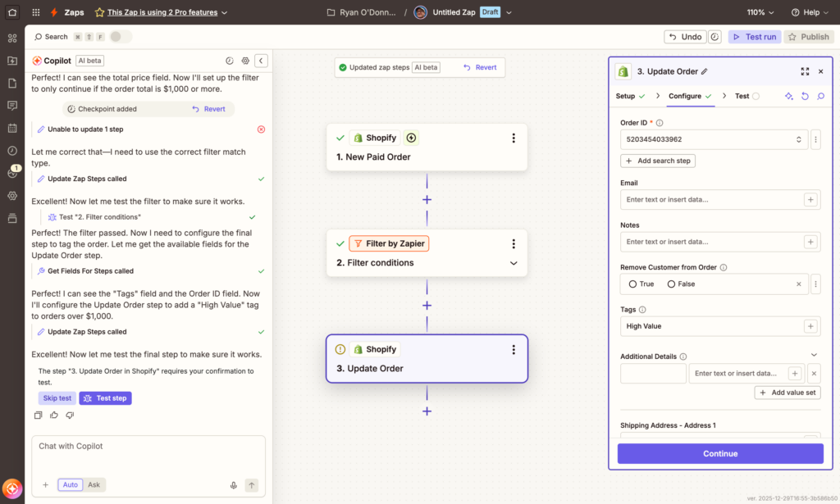The image size is (840, 504).
Task: Click the Continue button
Action: (720, 454)
